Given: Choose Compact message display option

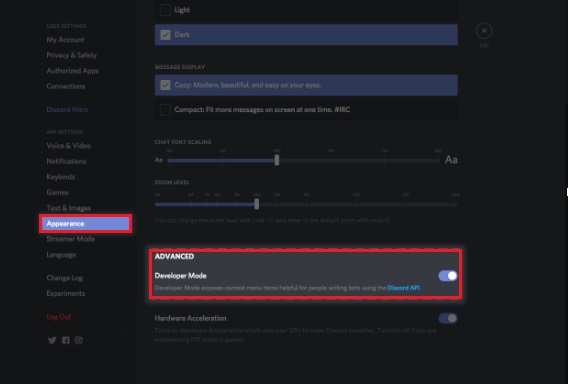Looking at the screenshot, I should point(306,109).
